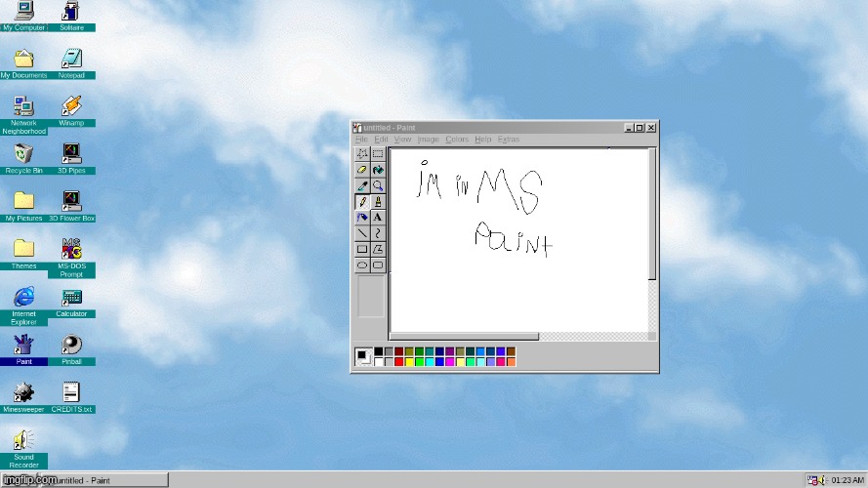Image resolution: width=868 pixels, height=488 pixels.
Task: Choose the Text tool
Action: [x=378, y=218]
